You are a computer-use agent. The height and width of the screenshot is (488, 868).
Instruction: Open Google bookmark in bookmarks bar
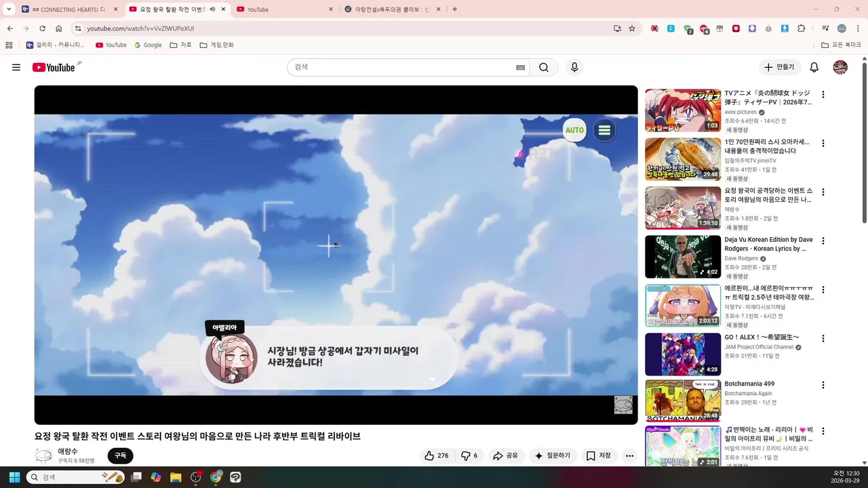click(148, 45)
